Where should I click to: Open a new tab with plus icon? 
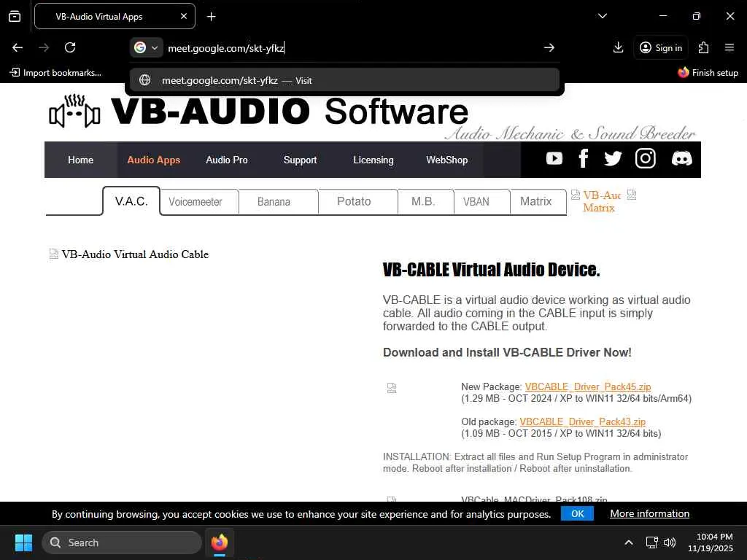pyautogui.click(x=211, y=17)
